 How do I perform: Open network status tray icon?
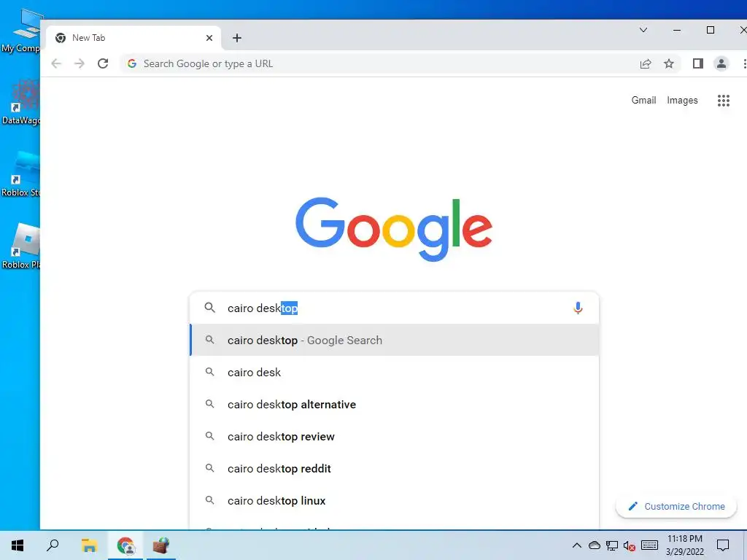pyautogui.click(x=612, y=545)
